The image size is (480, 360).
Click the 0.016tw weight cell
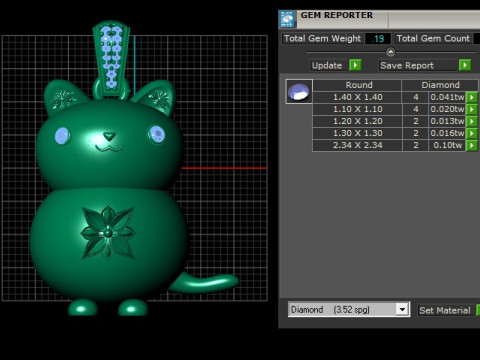(x=447, y=133)
